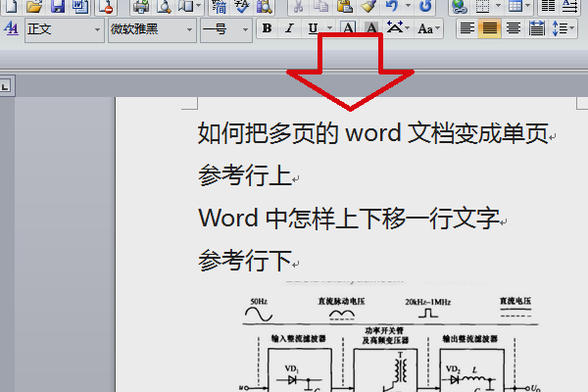The image size is (588, 392).
Task: Toggle bold formatting
Action: point(267,28)
